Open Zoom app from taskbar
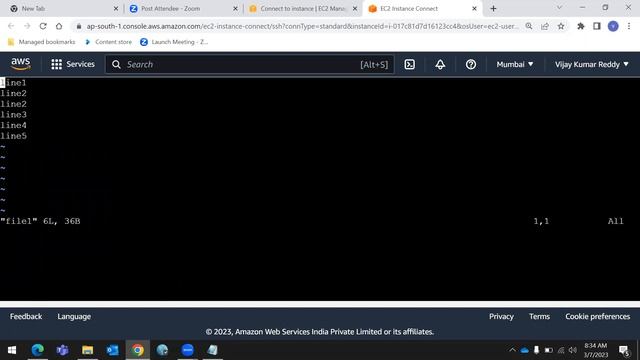This screenshot has height=360, width=640. 187,350
